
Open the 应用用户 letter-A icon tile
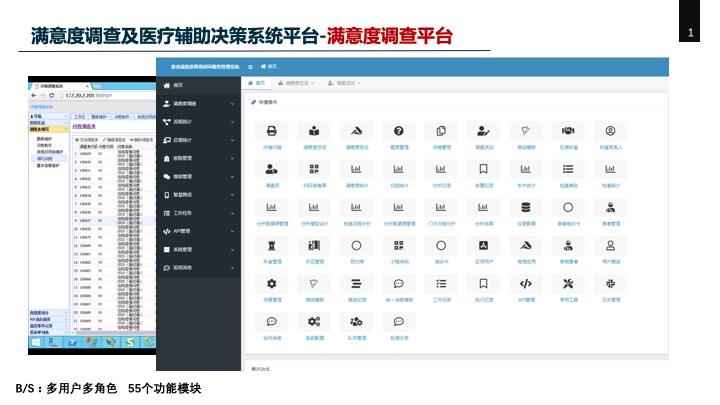point(483,246)
